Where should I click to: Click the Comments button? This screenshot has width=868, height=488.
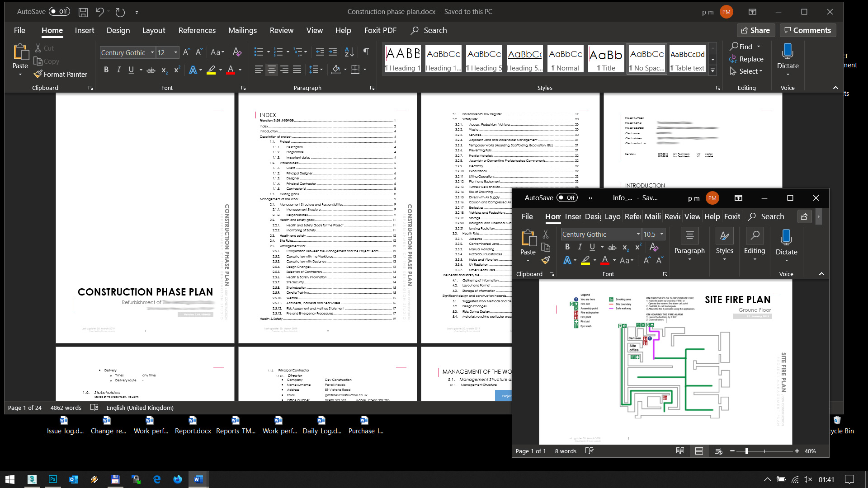click(807, 30)
